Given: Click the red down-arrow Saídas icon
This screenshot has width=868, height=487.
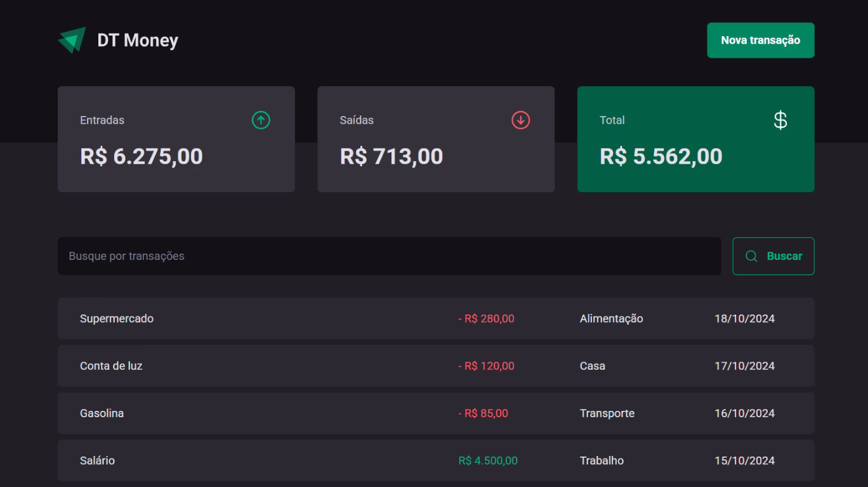Looking at the screenshot, I should [521, 120].
